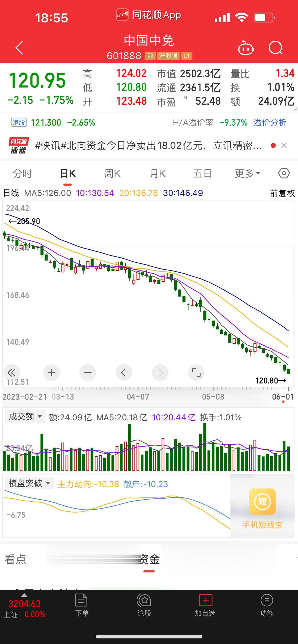The height and width of the screenshot is (644, 298).
Task: Tap the navy 30:146.49 MA label
Action: pos(183,193)
